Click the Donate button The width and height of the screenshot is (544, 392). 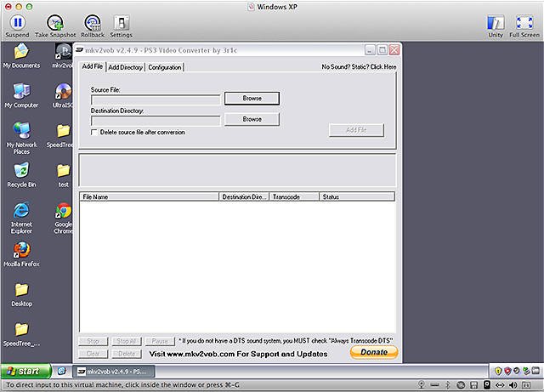pos(374,352)
